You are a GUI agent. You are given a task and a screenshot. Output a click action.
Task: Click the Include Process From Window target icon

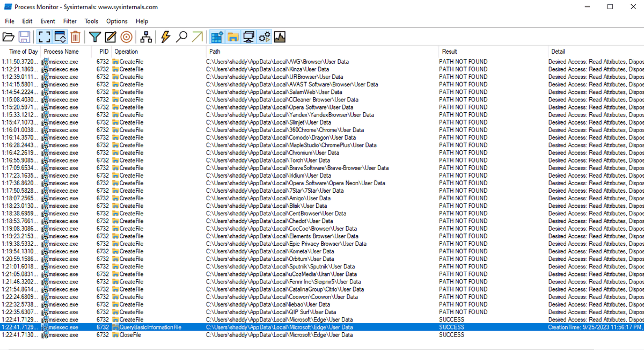point(126,37)
